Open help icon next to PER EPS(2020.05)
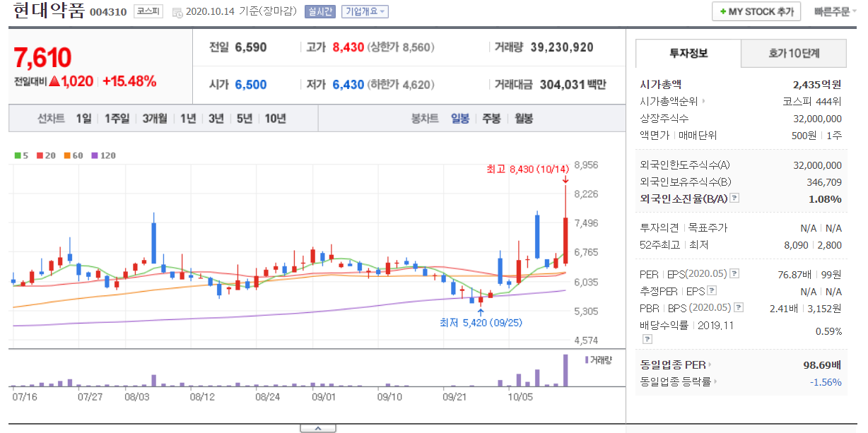 pyautogui.click(x=734, y=274)
